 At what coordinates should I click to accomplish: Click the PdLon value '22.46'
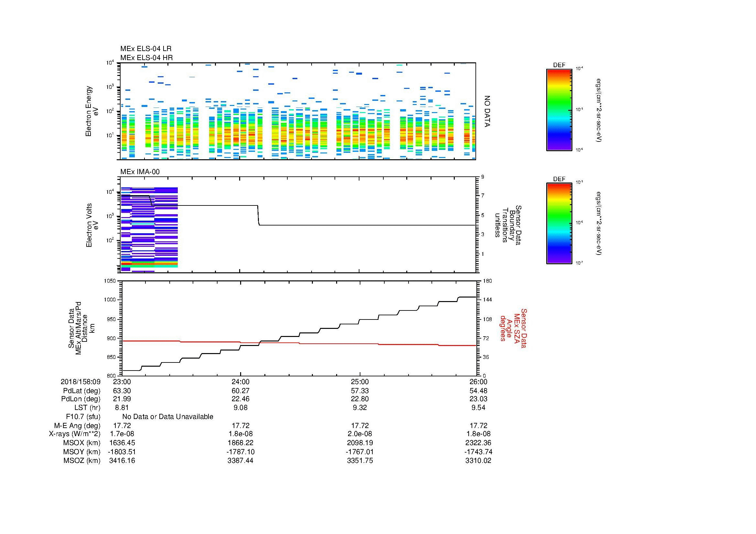(x=241, y=399)
